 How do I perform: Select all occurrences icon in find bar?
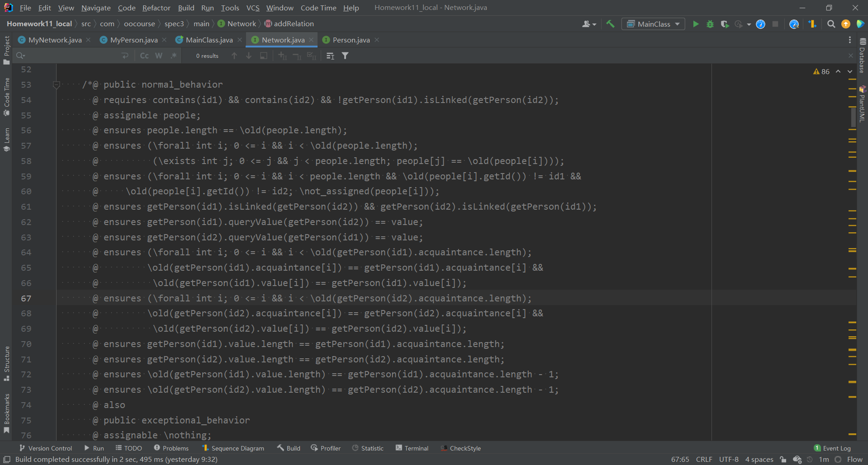[x=311, y=56]
